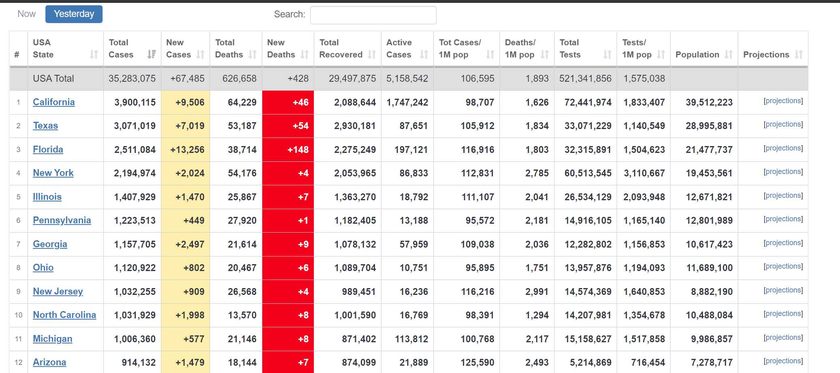Open the New Jersey state link
This screenshot has height=373, width=840.
click(58, 292)
